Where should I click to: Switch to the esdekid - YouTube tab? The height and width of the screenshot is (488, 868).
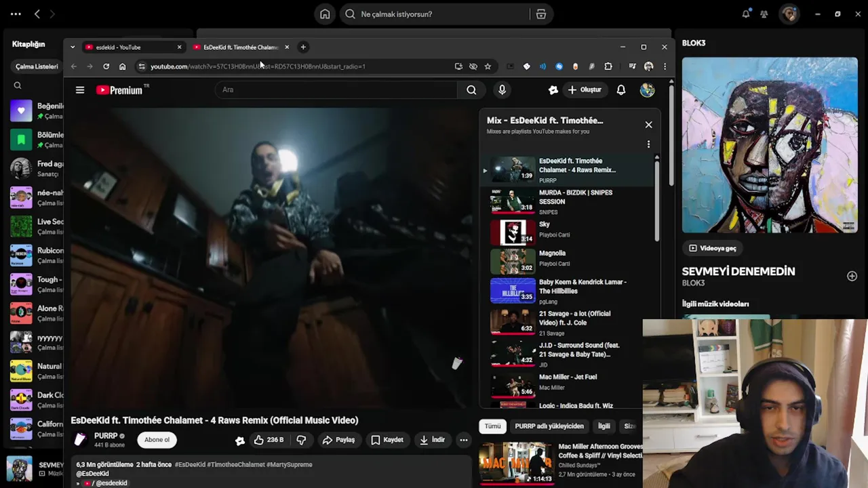pyautogui.click(x=132, y=47)
